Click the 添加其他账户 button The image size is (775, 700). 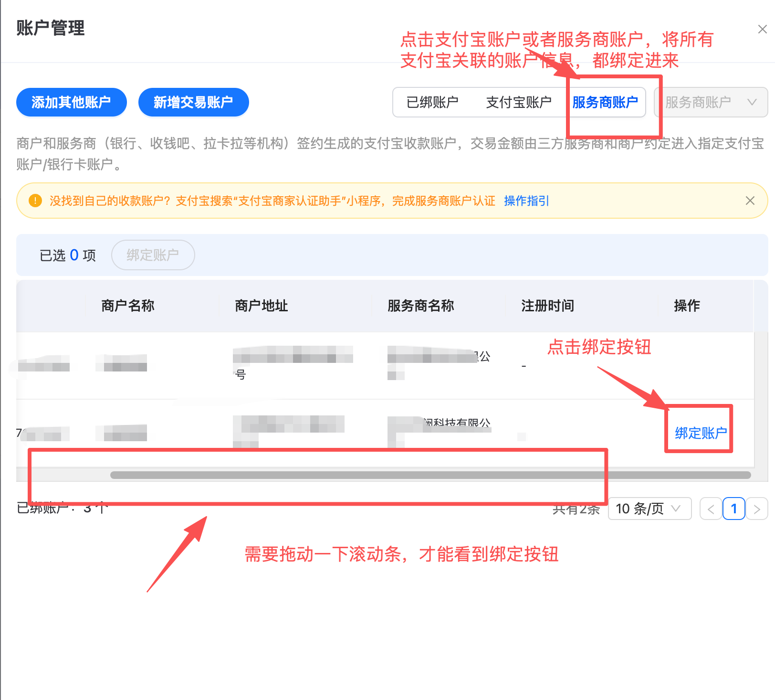pyautogui.click(x=71, y=102)
